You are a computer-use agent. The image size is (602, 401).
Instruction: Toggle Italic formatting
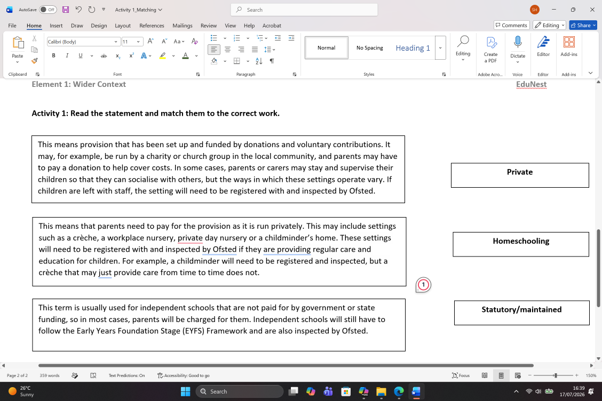[x=67, y=56]
